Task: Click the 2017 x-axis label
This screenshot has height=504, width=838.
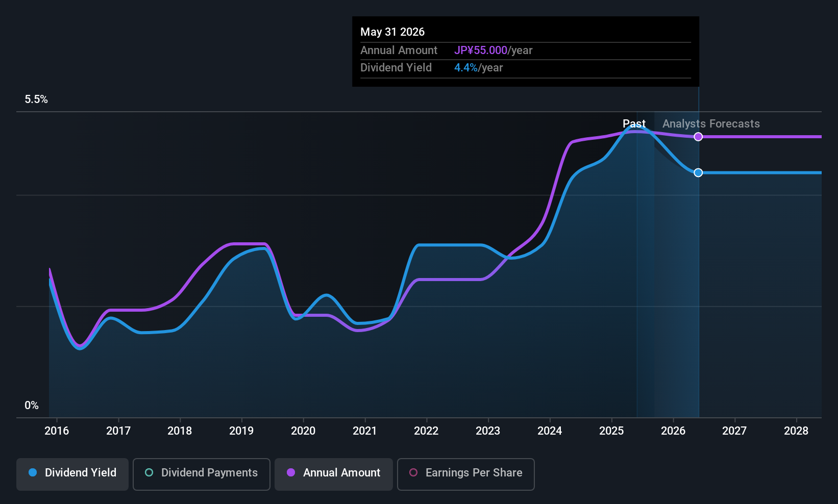Action: pos(118,431)
